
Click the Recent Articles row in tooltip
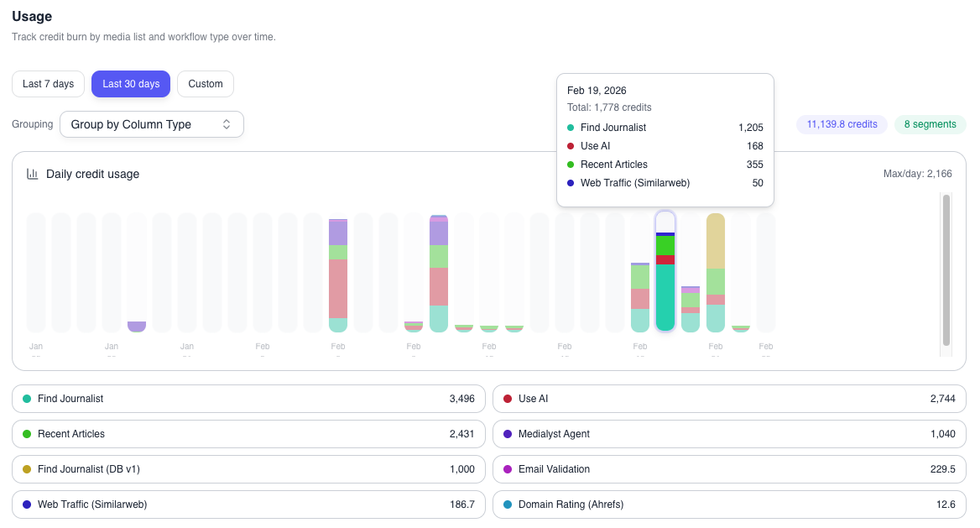coord(665,165)
